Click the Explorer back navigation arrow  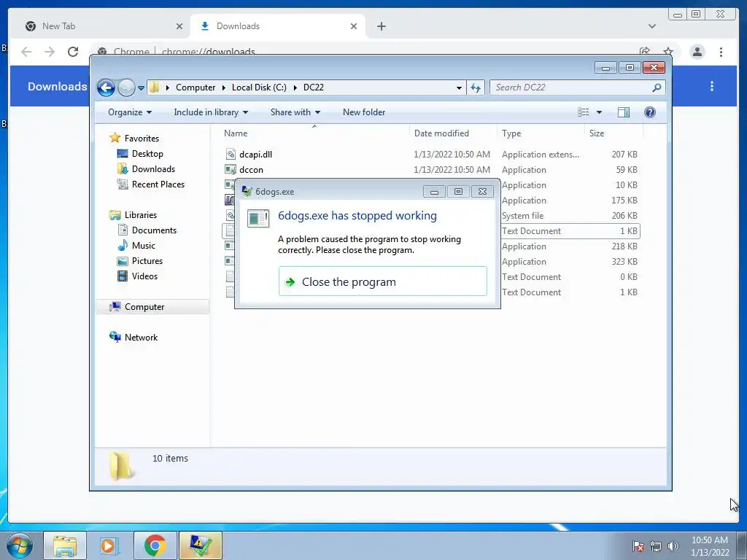pyautogui.click(x=106, y=87)
